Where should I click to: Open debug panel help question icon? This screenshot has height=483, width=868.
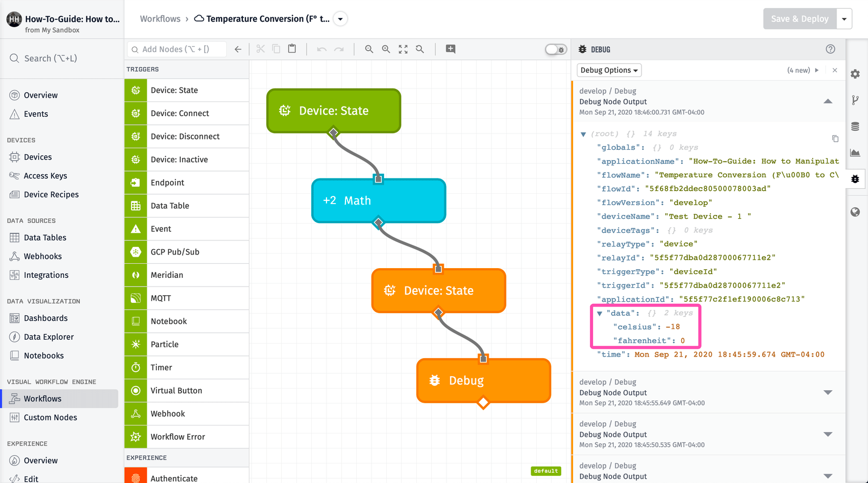pos(830,49)
